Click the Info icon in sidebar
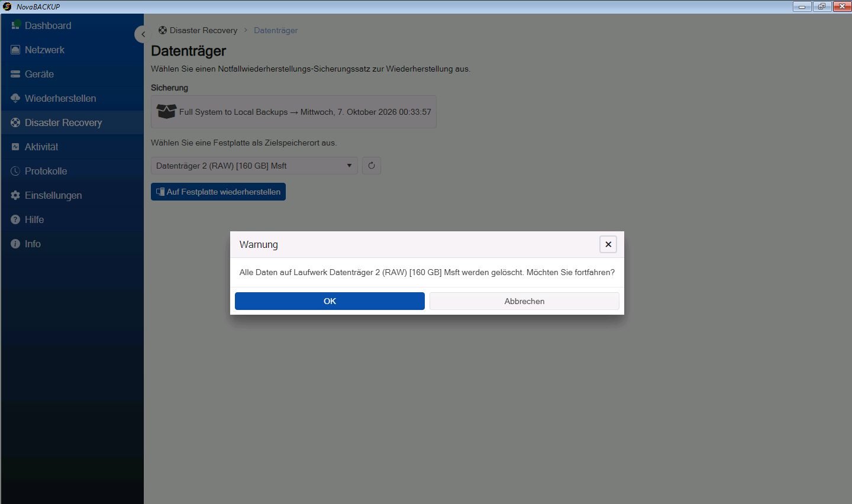 coord(15,244)
